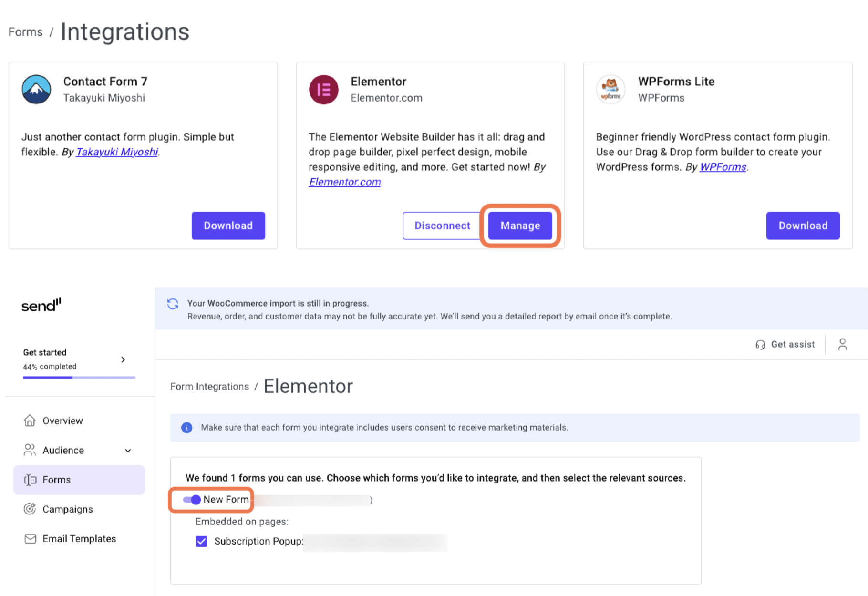Open Campaigns in the sidebar
868x596 pixels.
[x=79, y=509]
